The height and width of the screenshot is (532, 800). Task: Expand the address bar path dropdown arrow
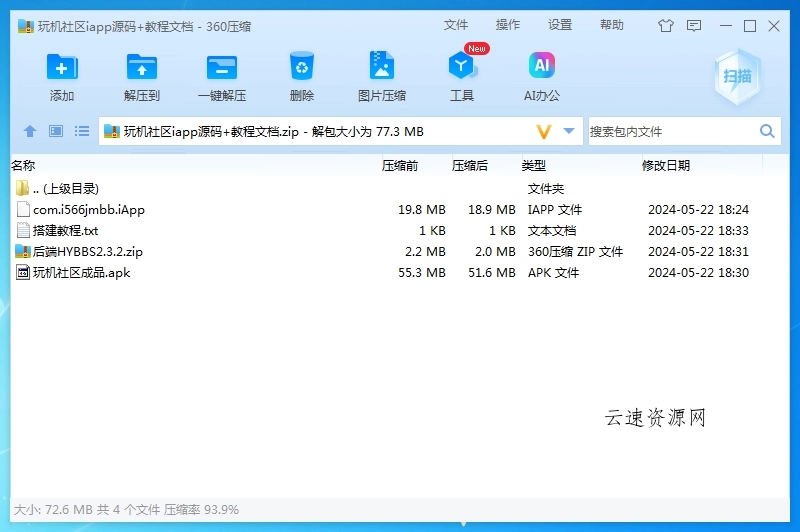pyautogui.click(x=569, y=131)
